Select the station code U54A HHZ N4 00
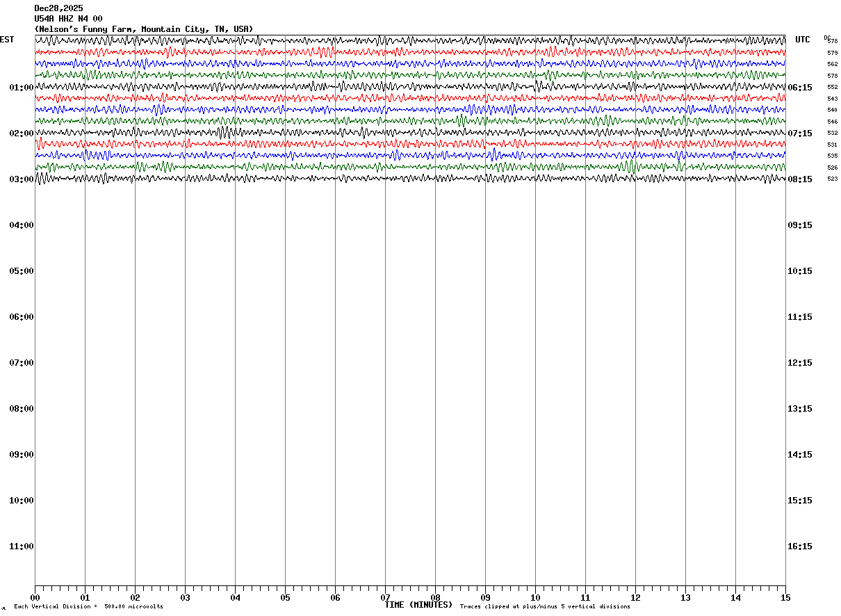The width and height of the screenshot is (841, 616). 68,19
